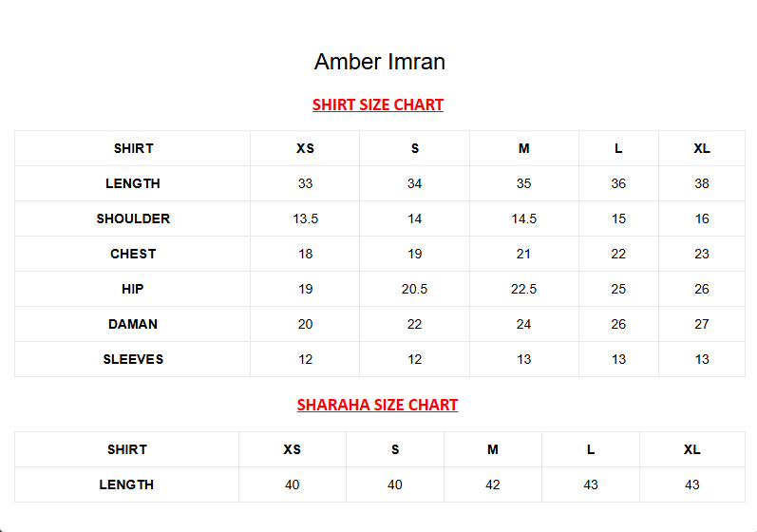This screenshot has width=757, height=532.
Task: Select the SHOULDER row label
Action: click(133, 218)
